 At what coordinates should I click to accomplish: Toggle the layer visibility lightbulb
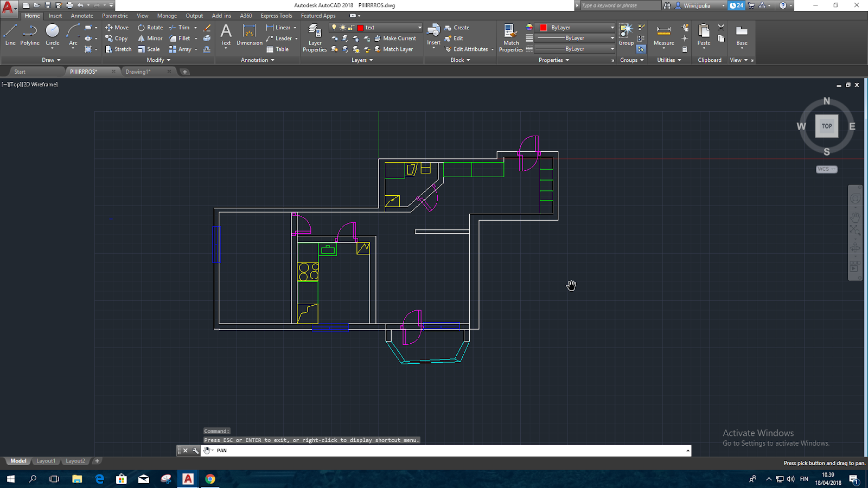point(335,27)
